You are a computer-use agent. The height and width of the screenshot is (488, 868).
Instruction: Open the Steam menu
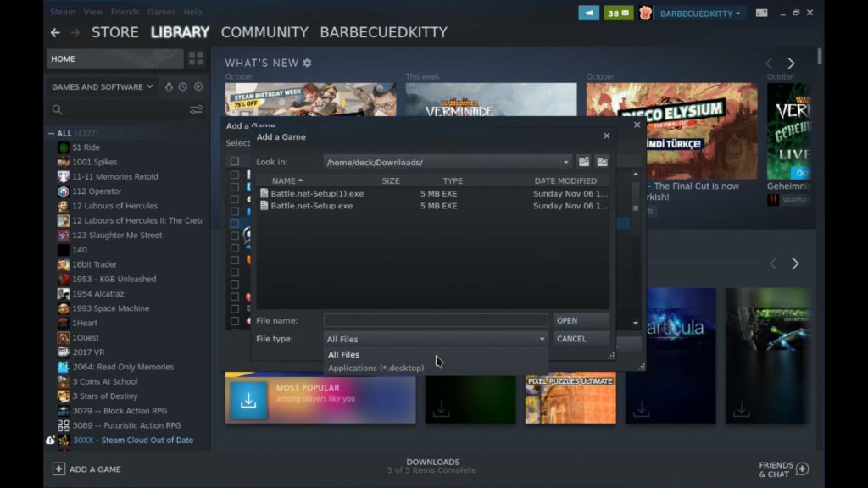tap(63, 12)
